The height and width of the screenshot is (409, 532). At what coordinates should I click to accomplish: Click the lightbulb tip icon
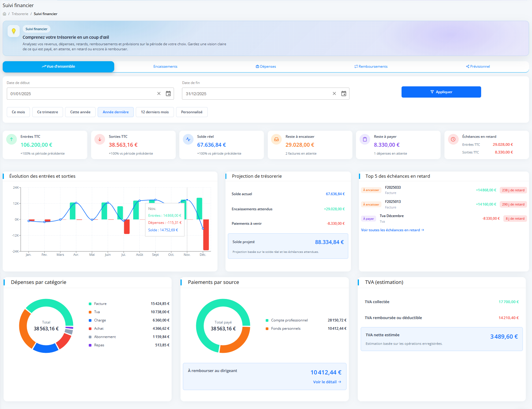(x=14, y=31)
